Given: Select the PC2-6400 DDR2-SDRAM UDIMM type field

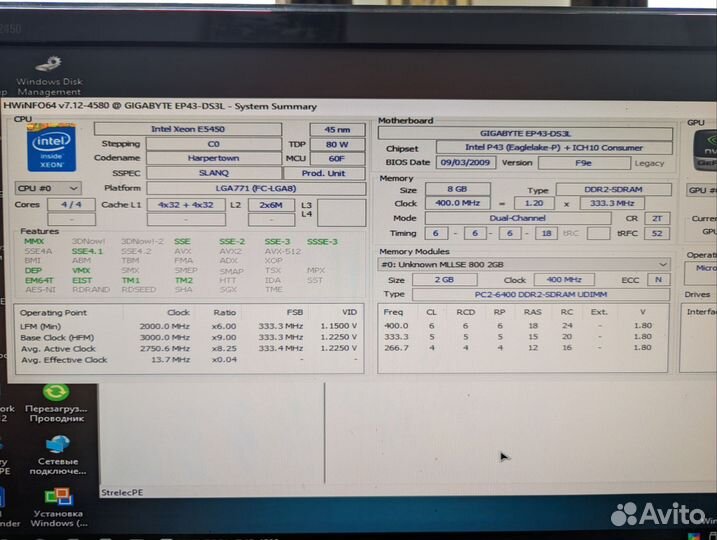Looking at the screenshot, I should pos(539,295).
